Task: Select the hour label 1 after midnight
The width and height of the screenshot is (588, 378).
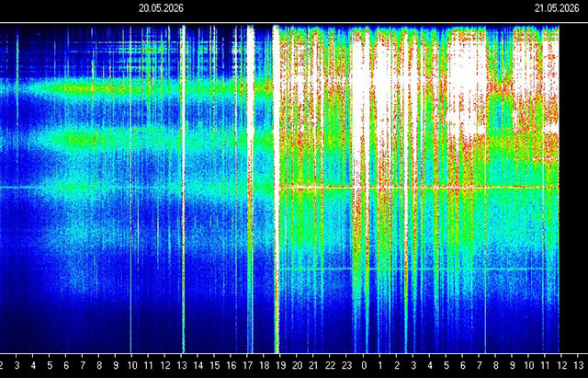Action: tap(380, 365)
